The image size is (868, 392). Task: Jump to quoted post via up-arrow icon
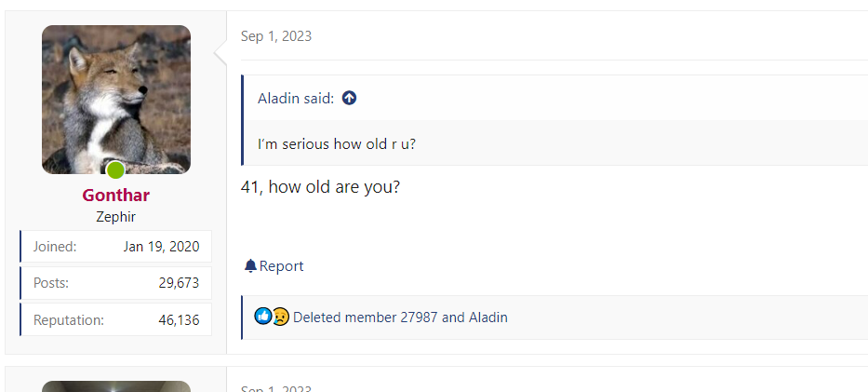(349, 98)
